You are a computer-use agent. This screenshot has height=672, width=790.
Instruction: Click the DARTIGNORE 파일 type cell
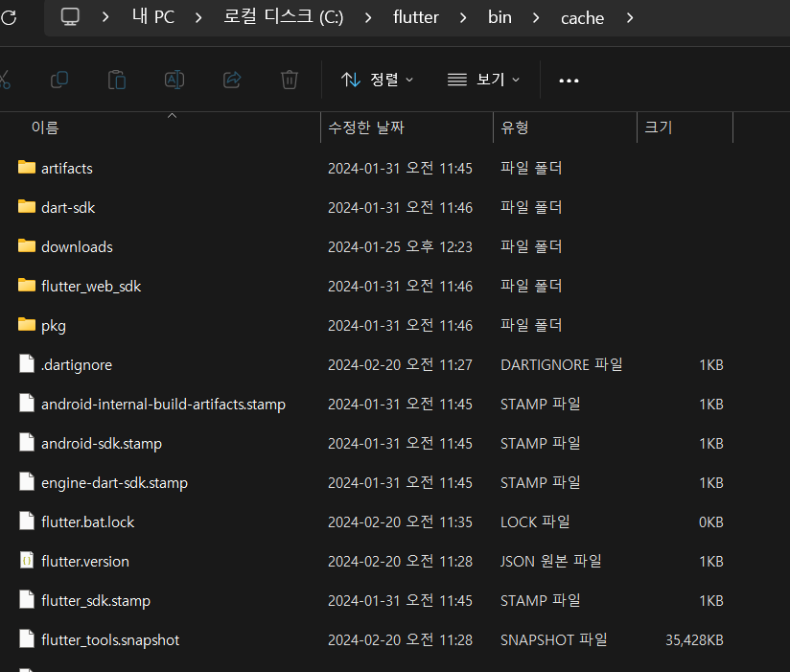(x=562, y=364)
